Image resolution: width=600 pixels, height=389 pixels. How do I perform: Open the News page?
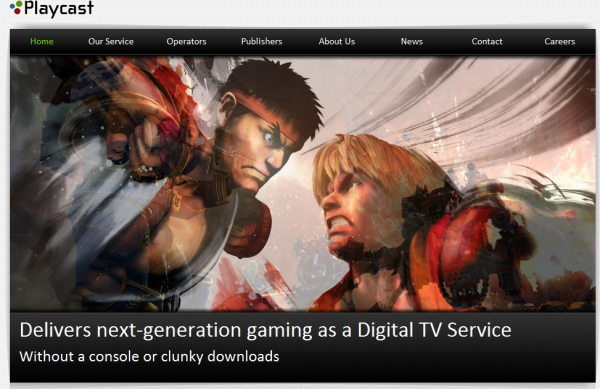pos(412,41)
